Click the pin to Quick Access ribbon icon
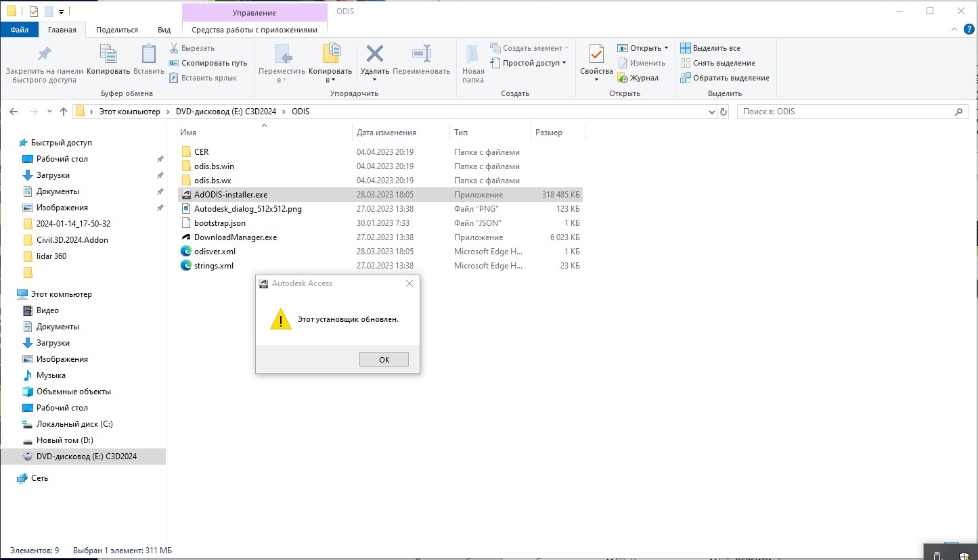Viewport: 978px width, 560px height. coord(44,55)
